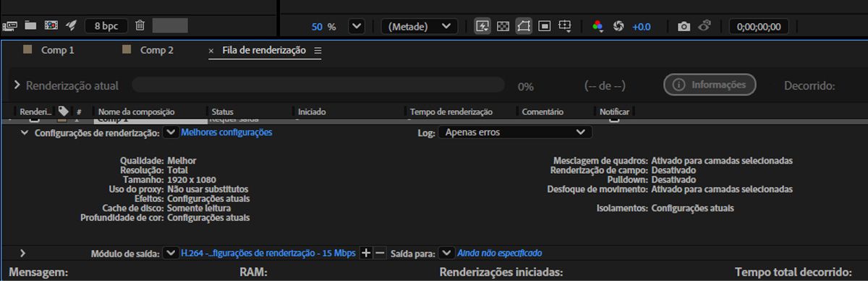Open output module template dropdown arrow
Viewport: 868px width, 281px height.
[171, 253]
